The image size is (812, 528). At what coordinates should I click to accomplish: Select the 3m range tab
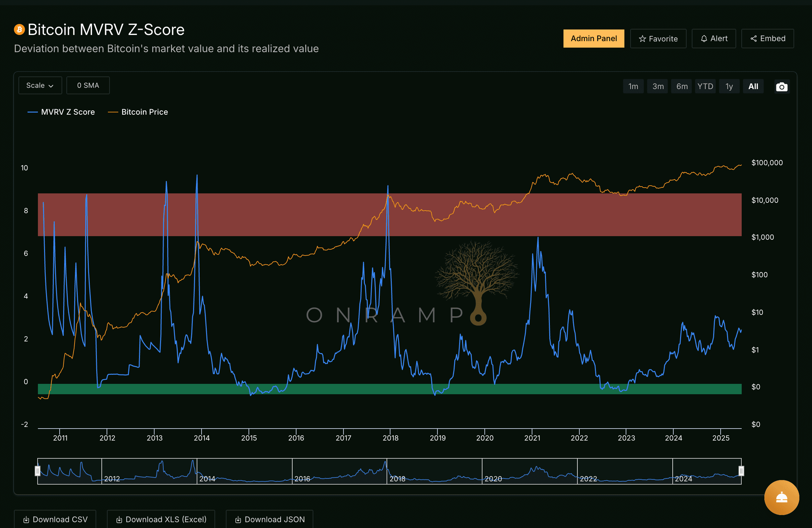pos(657,86)
